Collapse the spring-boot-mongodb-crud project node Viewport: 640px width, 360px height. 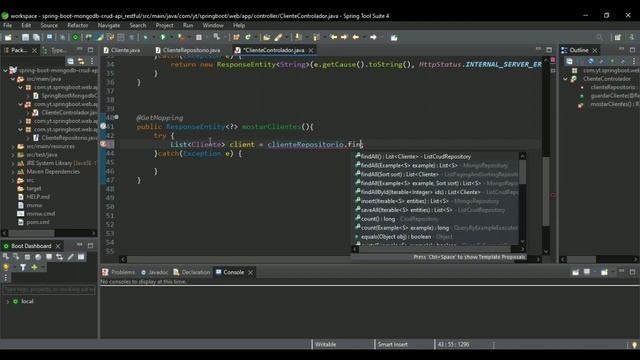(x=5, y=70)
